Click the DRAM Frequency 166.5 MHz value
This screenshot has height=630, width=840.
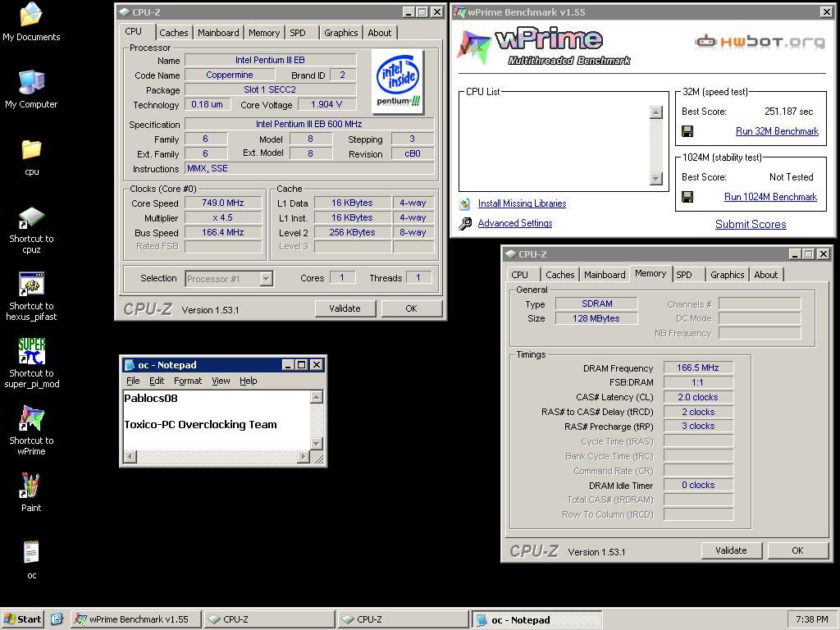(698, 367)
